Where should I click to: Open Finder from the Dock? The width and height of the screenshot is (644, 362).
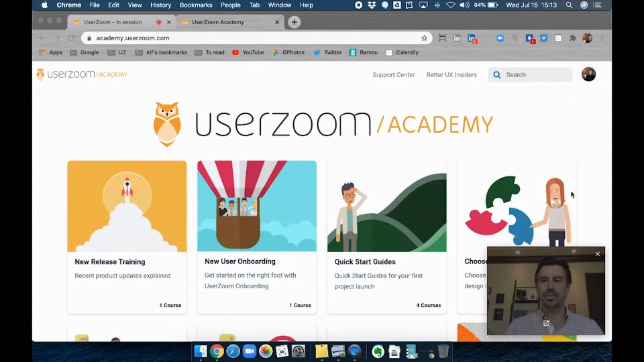pyautogui.click(x=201, y=351)
